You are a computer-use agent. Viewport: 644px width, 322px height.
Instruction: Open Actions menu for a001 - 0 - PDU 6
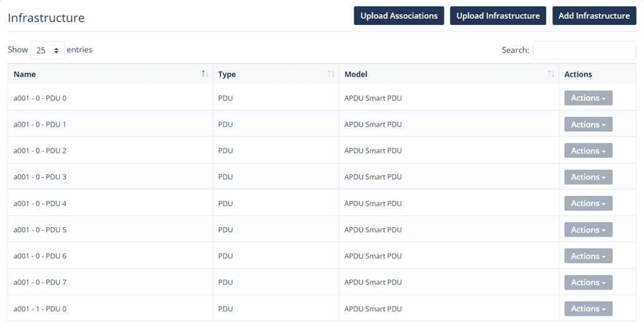588,256
